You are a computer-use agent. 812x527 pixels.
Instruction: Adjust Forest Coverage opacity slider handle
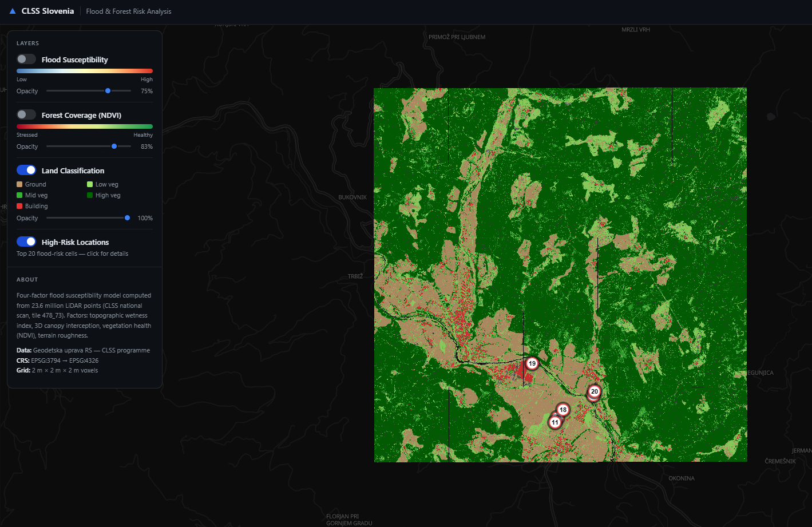114,146
